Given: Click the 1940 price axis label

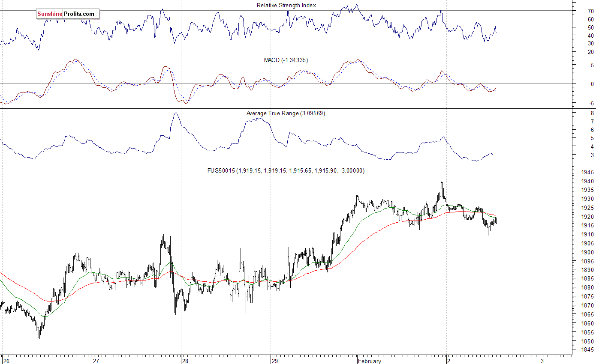Looking at the screenshot, I should [x=587, y=182].
